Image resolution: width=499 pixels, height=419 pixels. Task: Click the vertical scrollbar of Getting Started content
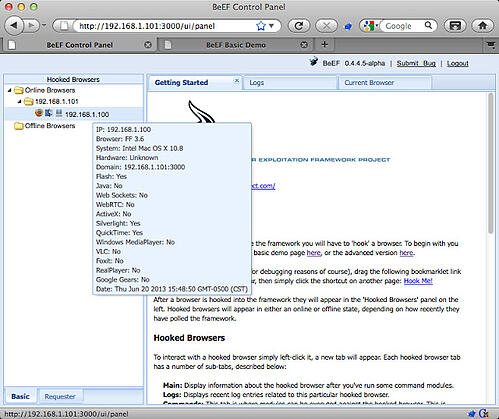coord(490,163)
